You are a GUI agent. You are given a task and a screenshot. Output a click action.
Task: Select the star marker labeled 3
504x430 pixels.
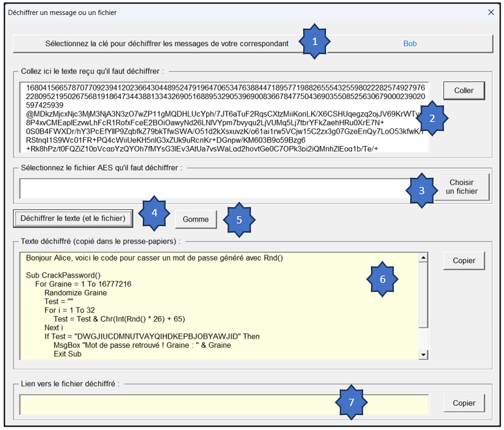[422, 190]
